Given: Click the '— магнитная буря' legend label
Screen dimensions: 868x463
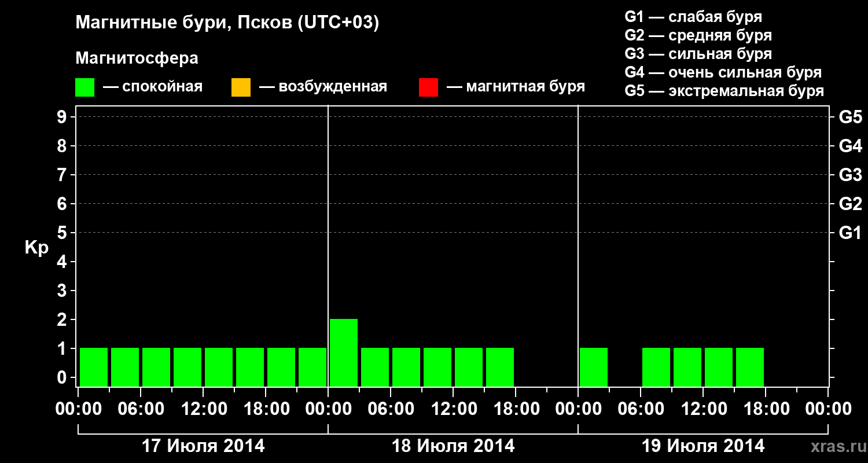Looking at the screenshot, I should (516, 87).
